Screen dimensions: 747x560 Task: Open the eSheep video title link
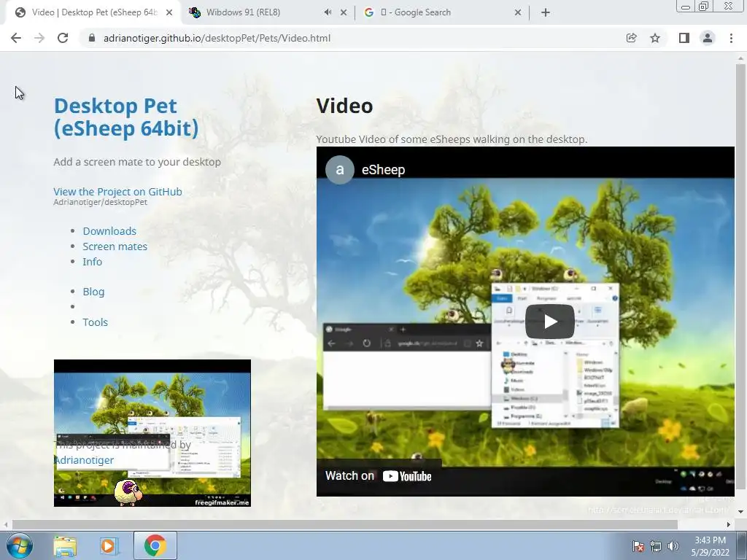click(x=384, y=169)
